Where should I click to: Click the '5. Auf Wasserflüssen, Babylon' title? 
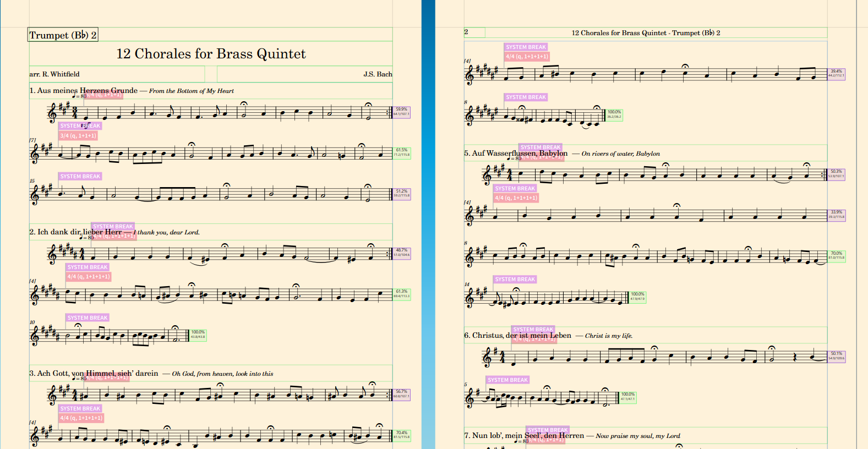516,153
